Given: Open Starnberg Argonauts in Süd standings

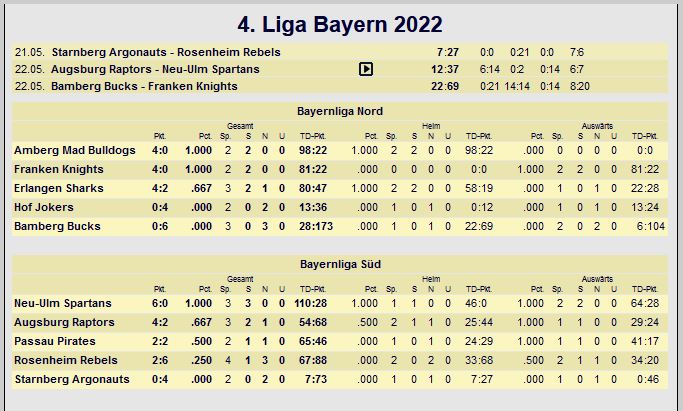Looking at the screenshot, I should [x=72, y=379].
